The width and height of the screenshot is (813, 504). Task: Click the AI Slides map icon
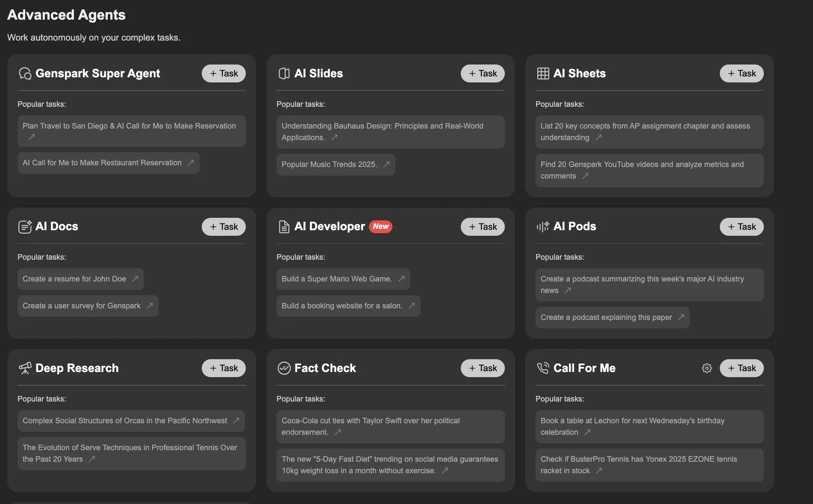pyautogui.click(x=284, y=73)
